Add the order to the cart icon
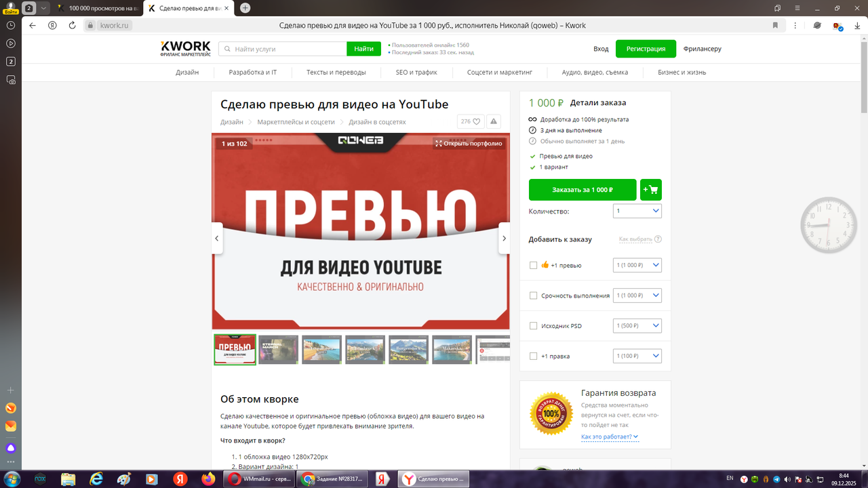The image size is (868, 488). pyautogui.click(x=650, y=190)
